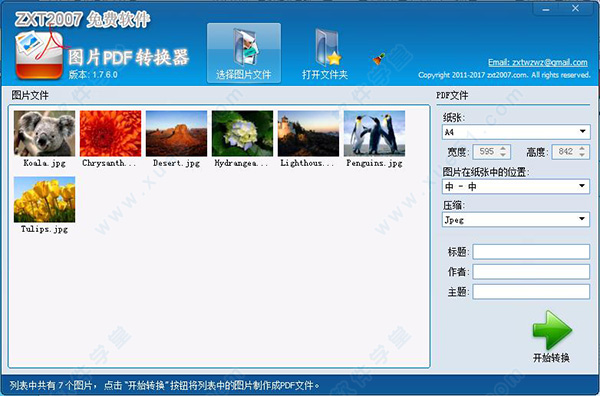This screenshot has width=600, height=396.
Task: Open the zxtwzwz@gmail.com email link
Action: (x=538, y=62)
